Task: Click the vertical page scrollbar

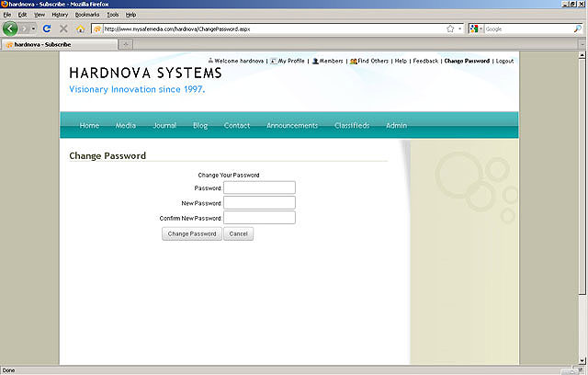Action: [582, 184]
